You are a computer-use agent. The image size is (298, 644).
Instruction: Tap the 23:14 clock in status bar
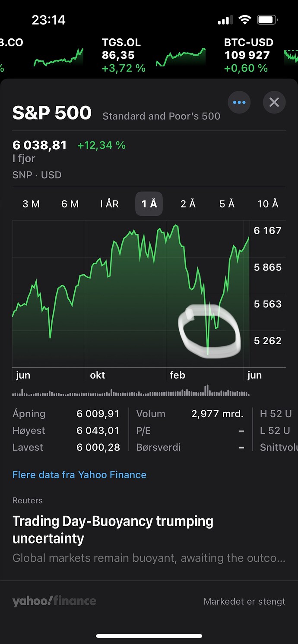(x=48, y=20)
